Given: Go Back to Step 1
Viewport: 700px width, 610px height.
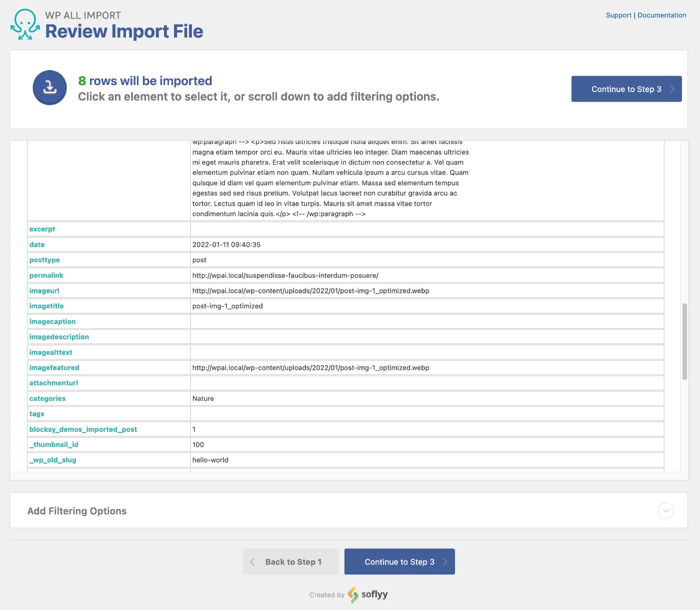Looking at the screenshot, I should [290, 562].
